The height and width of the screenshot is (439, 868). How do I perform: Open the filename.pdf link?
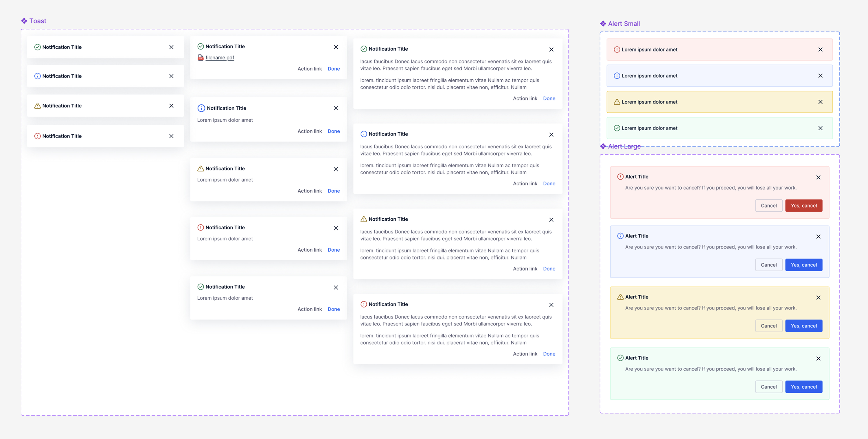coord(220,58)
